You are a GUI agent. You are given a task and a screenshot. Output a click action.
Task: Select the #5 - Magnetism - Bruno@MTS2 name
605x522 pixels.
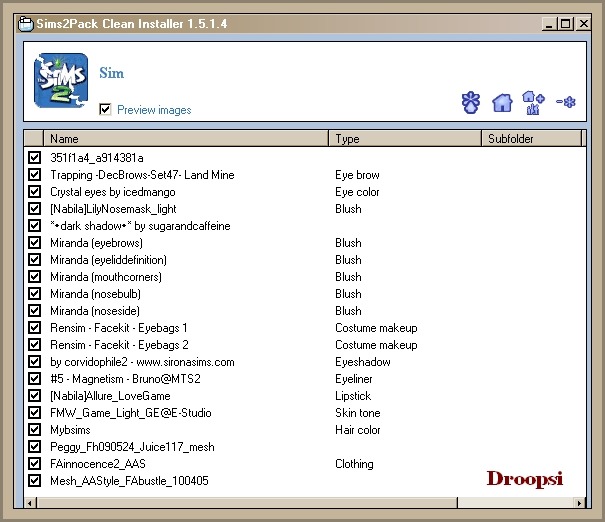click(125, 379)
